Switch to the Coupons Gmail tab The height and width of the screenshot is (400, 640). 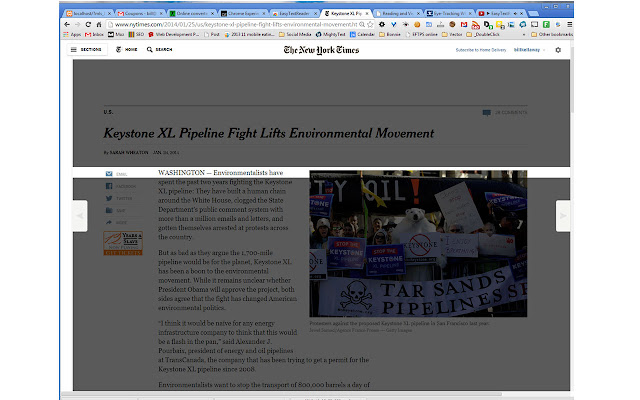[140, 13]
